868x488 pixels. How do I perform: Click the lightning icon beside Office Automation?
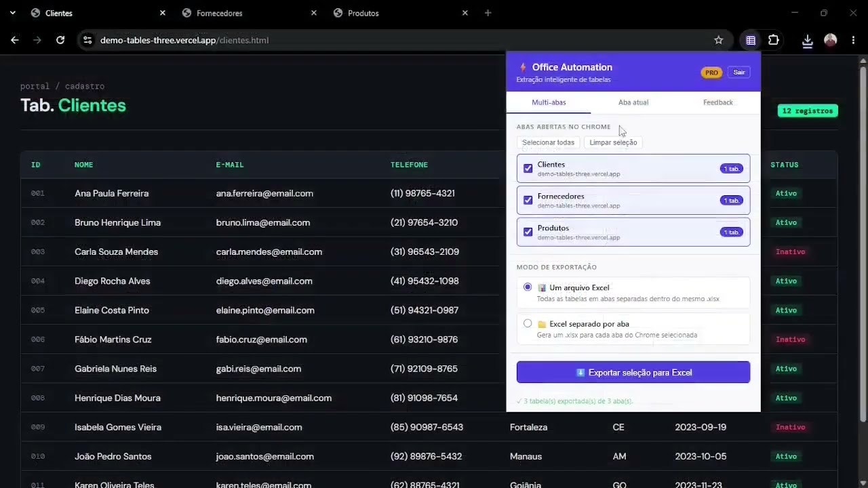523,67
